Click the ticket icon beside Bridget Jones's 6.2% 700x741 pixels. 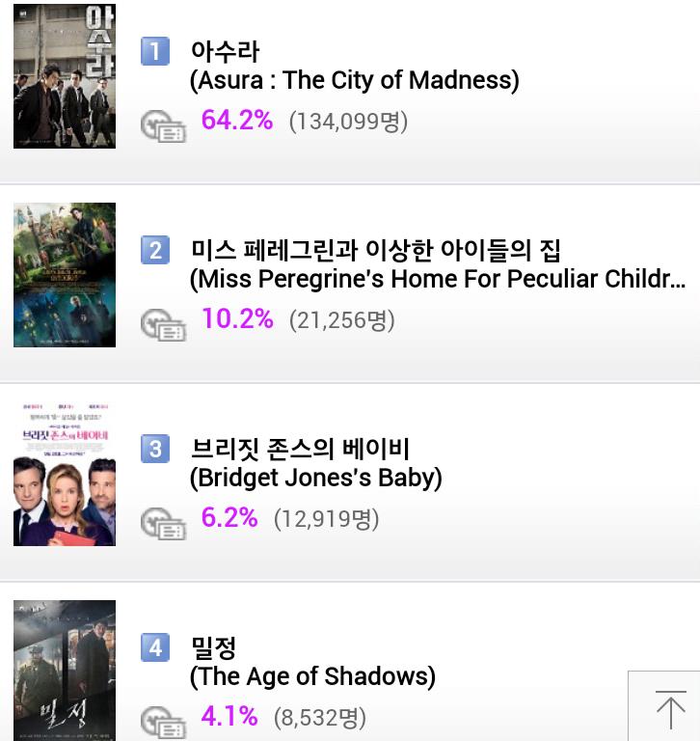click(x=163, y=523)
